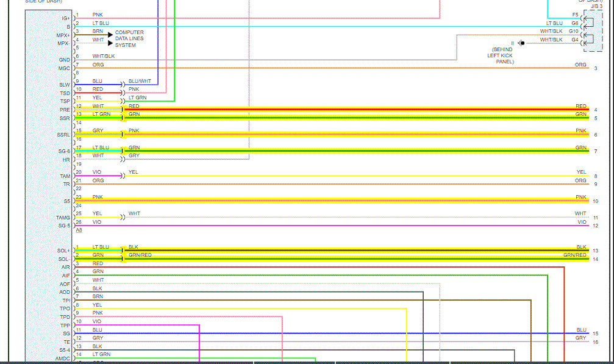Click the TAMG terminal label

tap(63, 218)
